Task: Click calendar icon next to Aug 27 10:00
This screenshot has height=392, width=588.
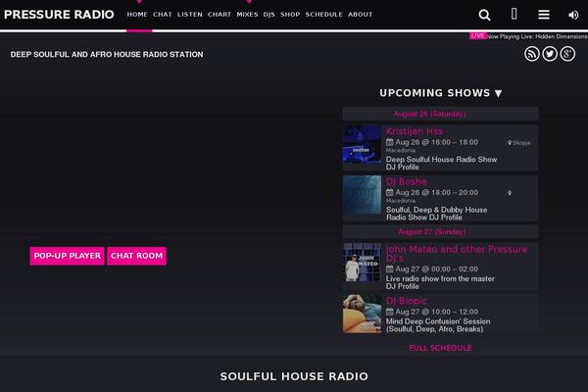Action: tap(390, 312)
